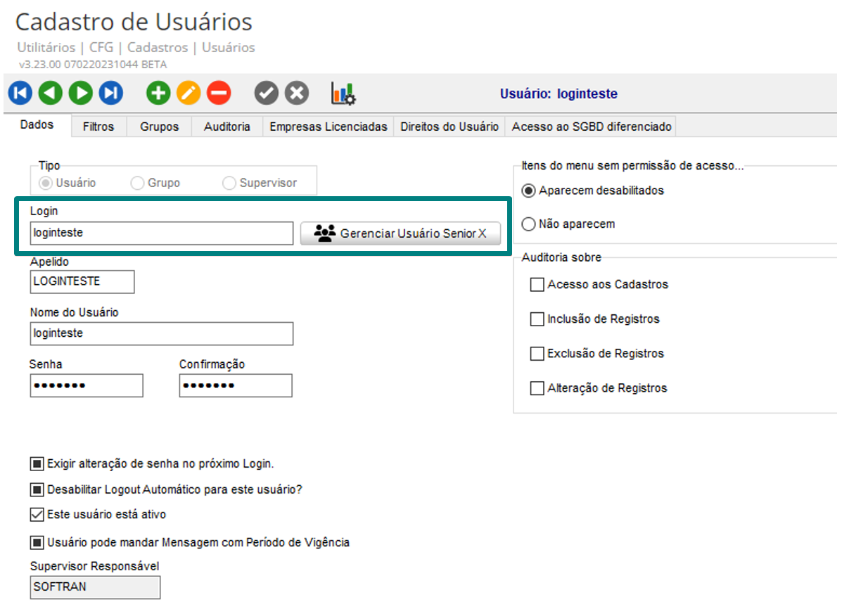
Task: Open the Grupos tab
Action: point(159,127)
